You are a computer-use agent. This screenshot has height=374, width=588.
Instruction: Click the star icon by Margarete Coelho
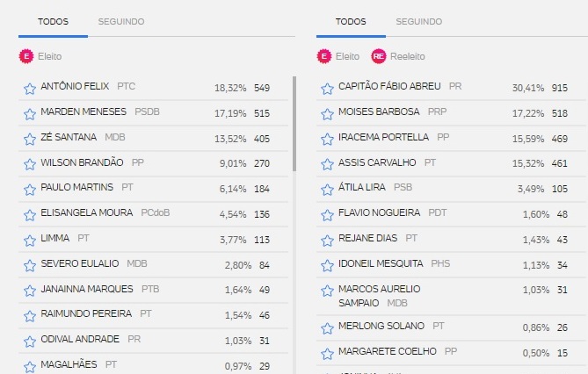(327, 354)
